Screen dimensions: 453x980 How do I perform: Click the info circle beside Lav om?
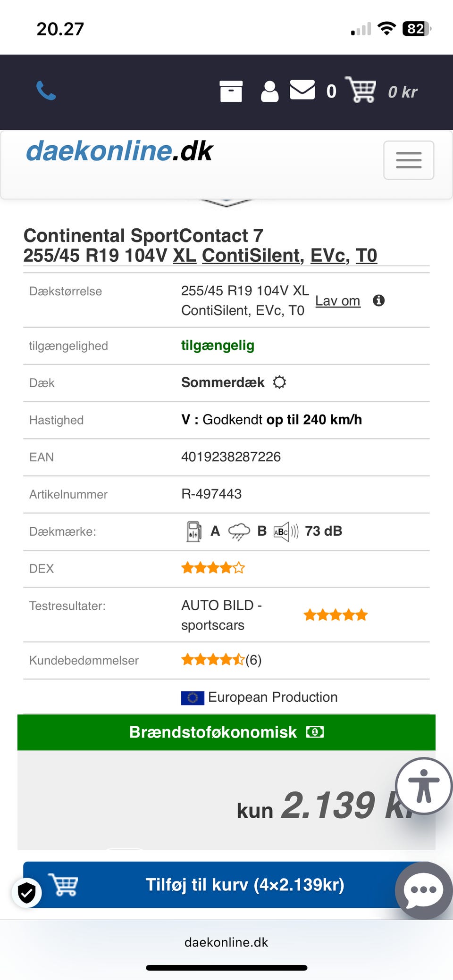(378, 300)
